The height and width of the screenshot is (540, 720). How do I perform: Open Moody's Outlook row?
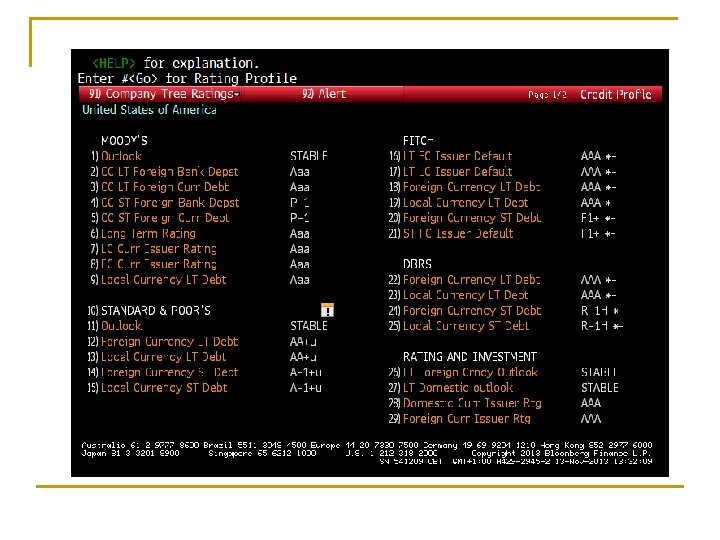[116, 156]
